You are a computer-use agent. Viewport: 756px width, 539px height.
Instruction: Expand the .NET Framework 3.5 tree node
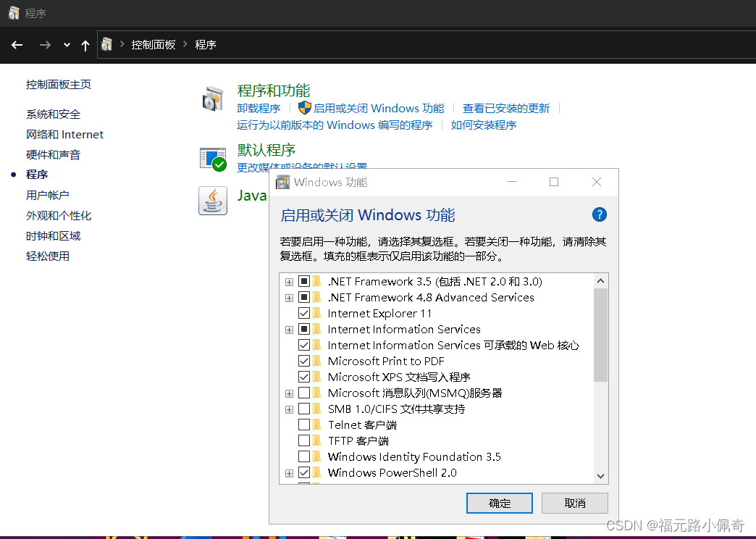click(x=289, y=281)
